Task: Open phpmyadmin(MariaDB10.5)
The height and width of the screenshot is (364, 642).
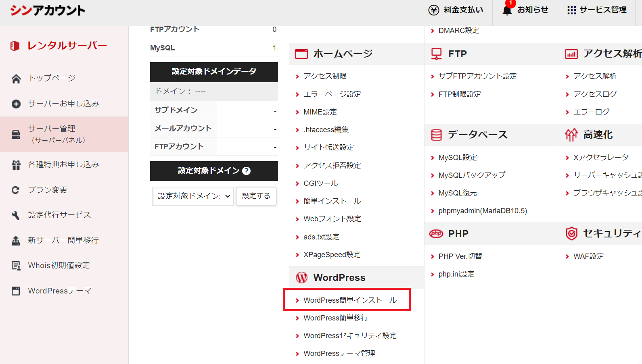Action: pos(483,211)
